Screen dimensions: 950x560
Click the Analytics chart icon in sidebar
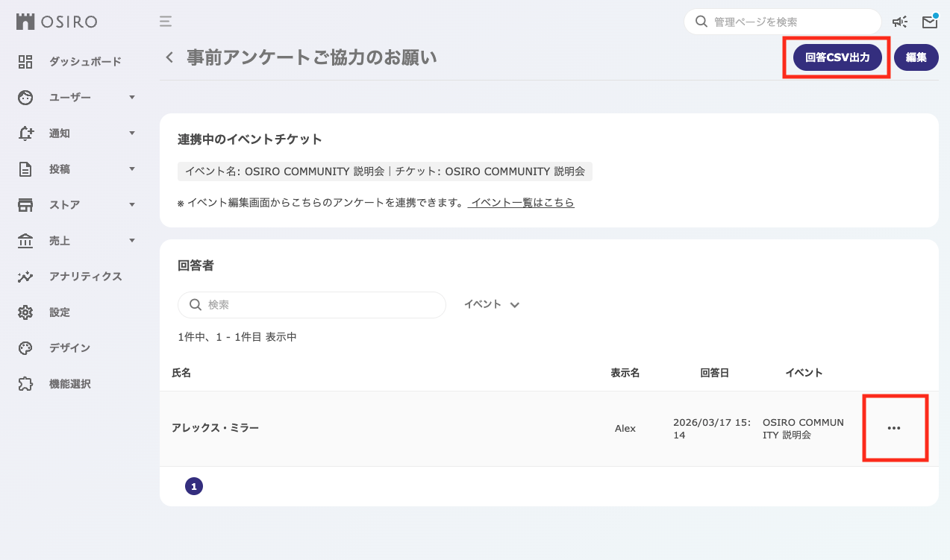[25, 277]
